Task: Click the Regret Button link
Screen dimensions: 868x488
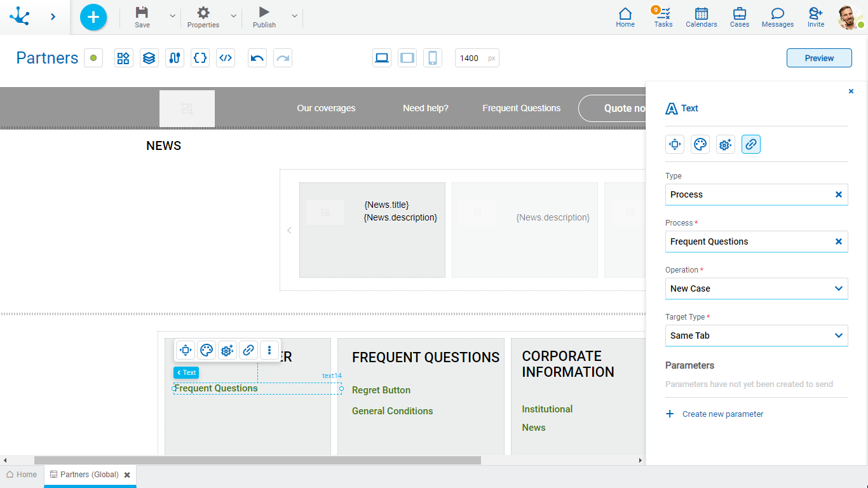Action: coord(381,390)
